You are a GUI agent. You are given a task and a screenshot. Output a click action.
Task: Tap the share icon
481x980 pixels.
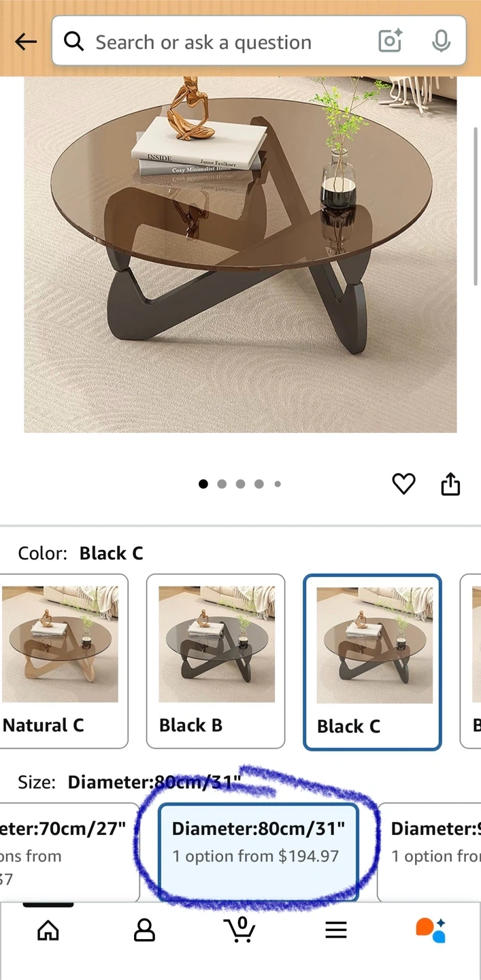(450, 484)
